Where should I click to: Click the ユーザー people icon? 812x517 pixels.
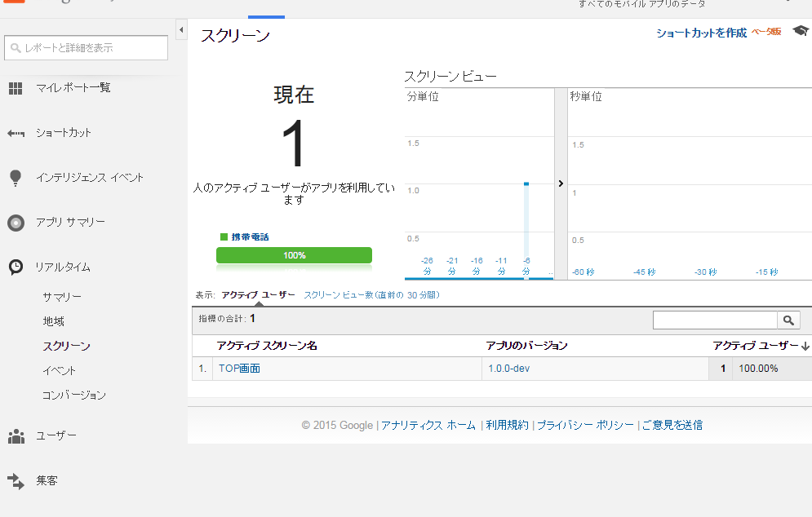pyautogui.click(x=16, y=436)
